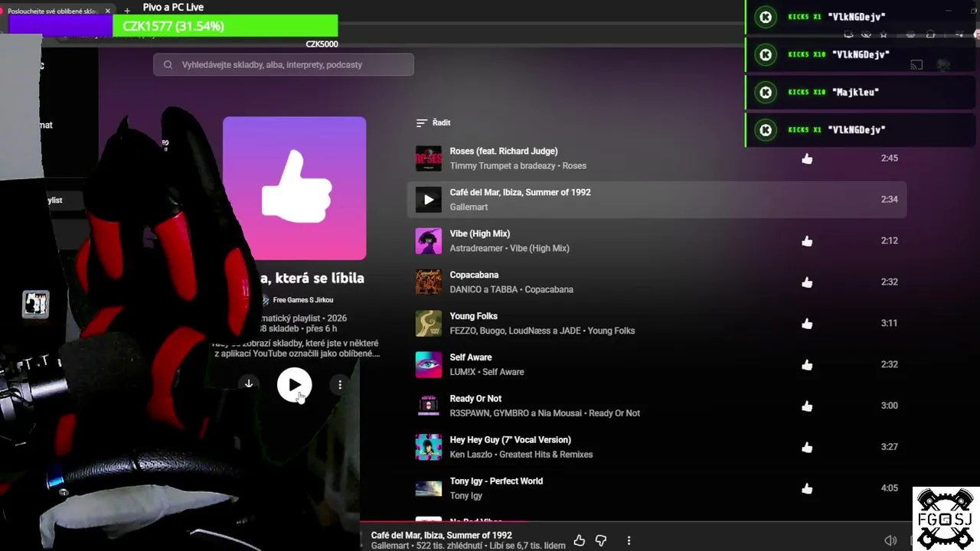The image size is (980, 551).
Task: Click the Self Aware track thumbnail
Action: [x=429, y=365]
